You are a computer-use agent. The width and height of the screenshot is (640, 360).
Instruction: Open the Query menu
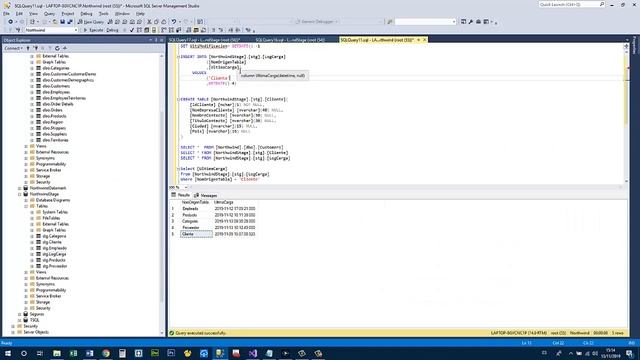[49, 13]
